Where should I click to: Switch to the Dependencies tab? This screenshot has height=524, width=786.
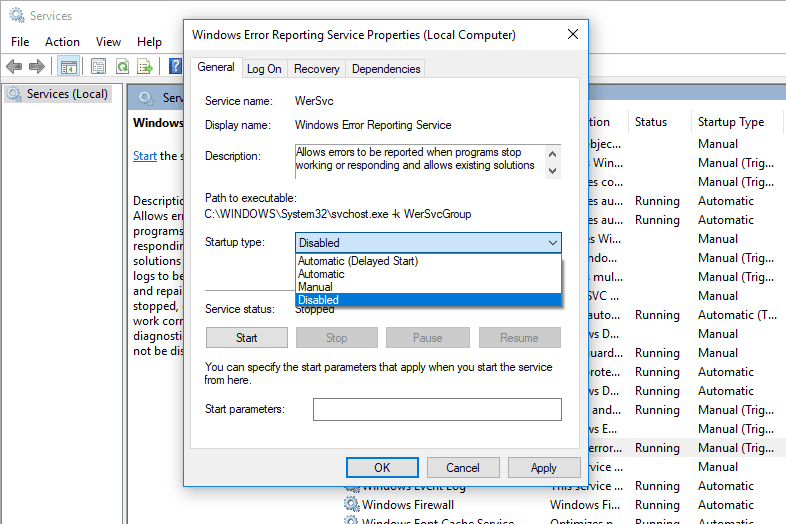386,69
